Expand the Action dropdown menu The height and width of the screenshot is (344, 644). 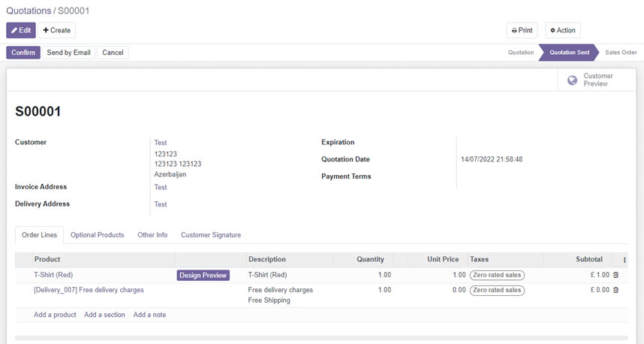(x=562, y=30)
